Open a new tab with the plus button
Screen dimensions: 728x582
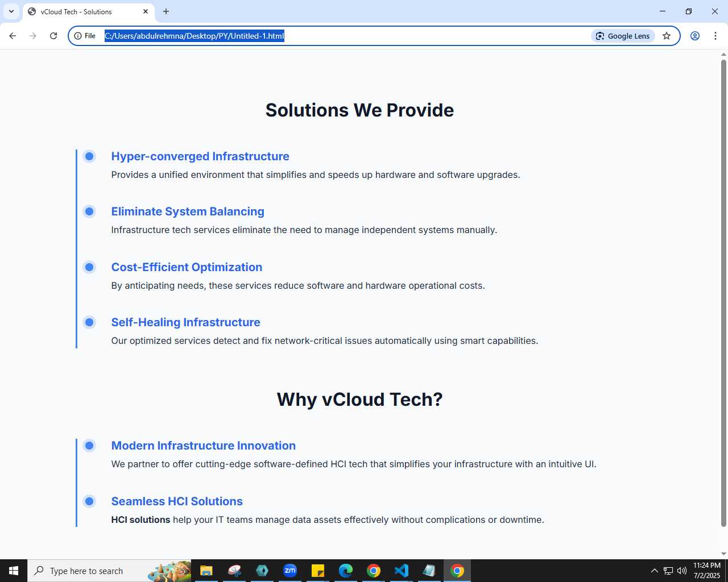point(166,11)
